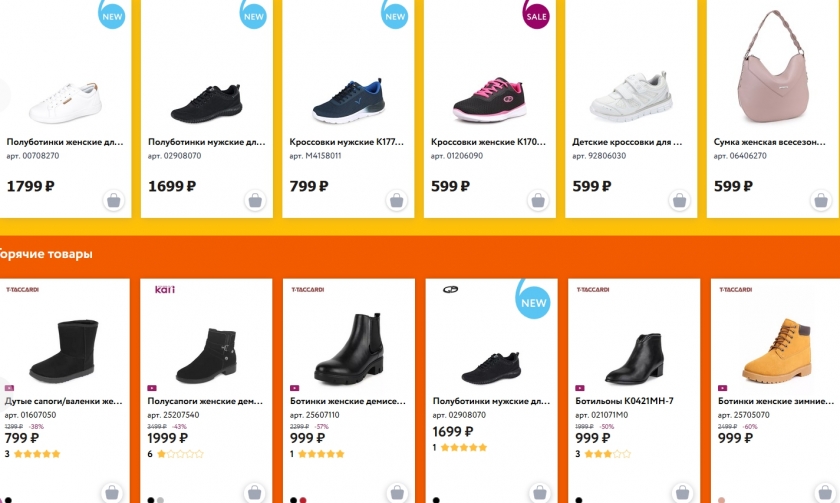Open the Детские кроссовки product title
Viewport: 840px width, 503px height.
coord(626,142)
